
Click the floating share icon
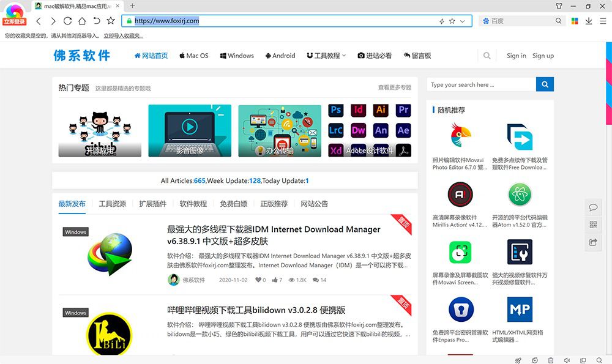593,242
